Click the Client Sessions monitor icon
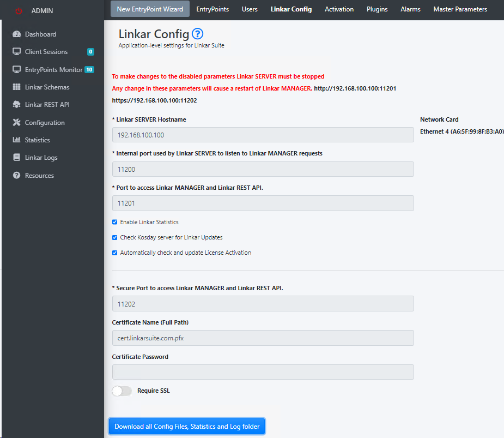 point(17,51)
